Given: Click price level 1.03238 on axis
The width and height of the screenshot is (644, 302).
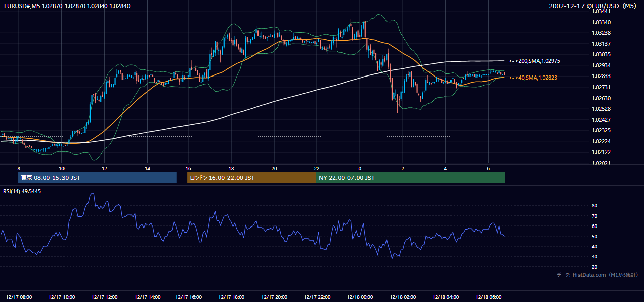Looking at the screenshot, I should [601, 33].
